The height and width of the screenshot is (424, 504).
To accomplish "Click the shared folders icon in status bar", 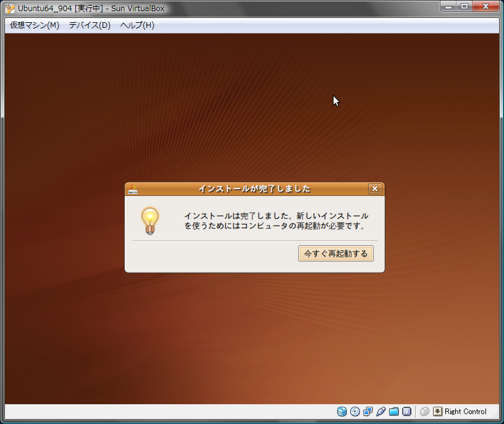I will click(x=394, y=412).
